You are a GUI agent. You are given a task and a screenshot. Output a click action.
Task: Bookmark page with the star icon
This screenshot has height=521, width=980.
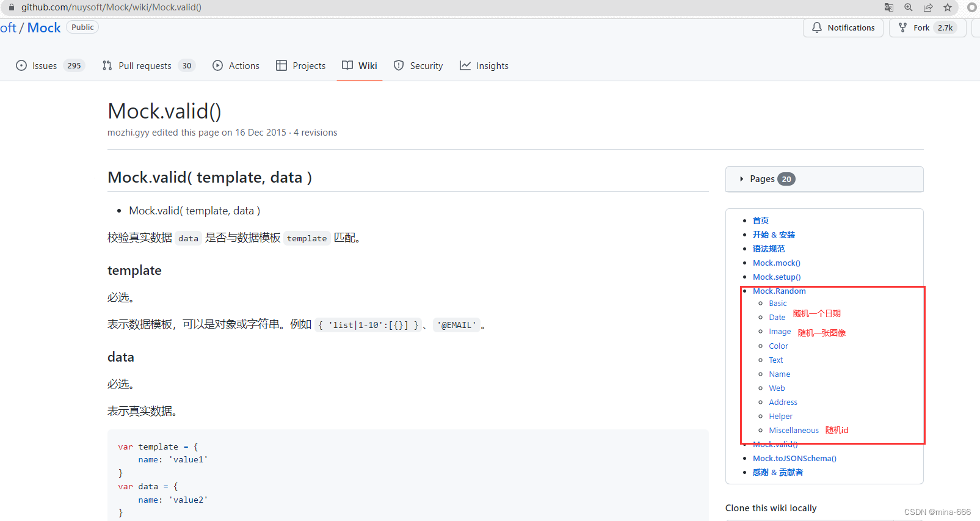(x=948, y=7)
